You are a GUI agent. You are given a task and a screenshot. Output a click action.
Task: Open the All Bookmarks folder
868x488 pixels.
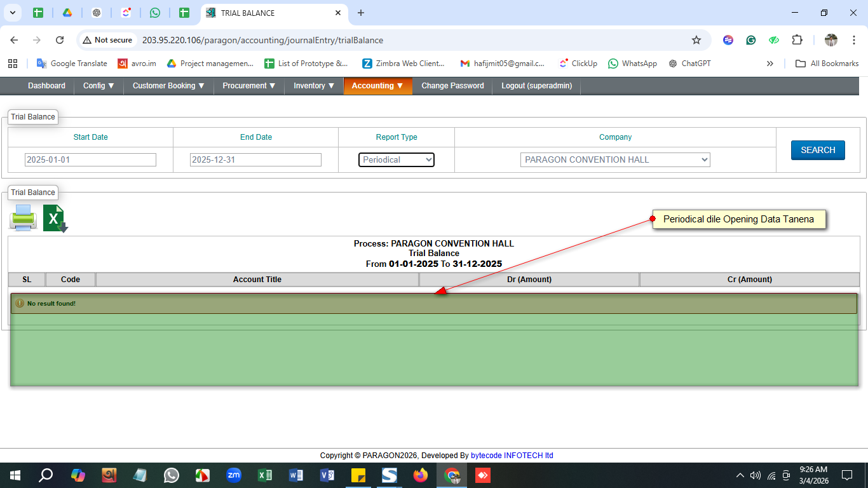pos(827,64)
